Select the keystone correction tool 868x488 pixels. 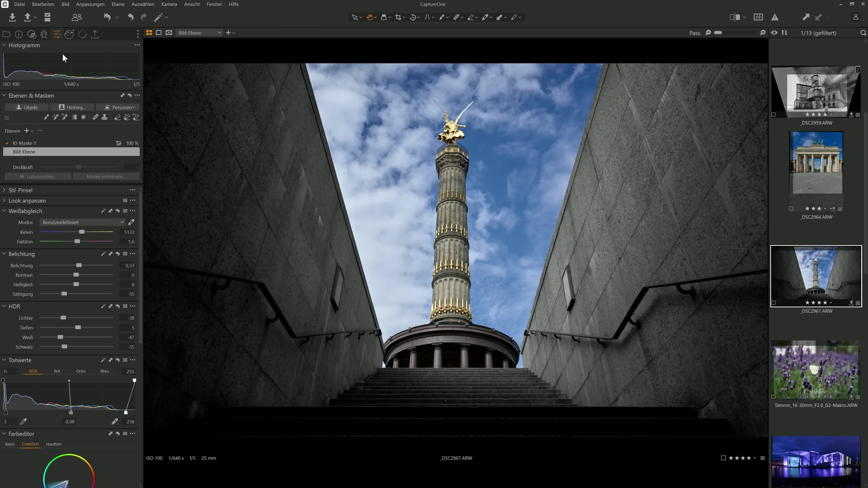(428, 17)
